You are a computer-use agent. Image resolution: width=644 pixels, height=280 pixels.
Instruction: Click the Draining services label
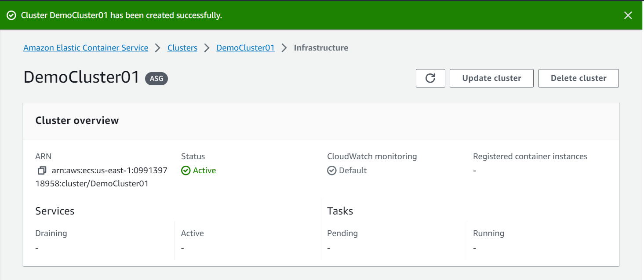pos(51,233)
